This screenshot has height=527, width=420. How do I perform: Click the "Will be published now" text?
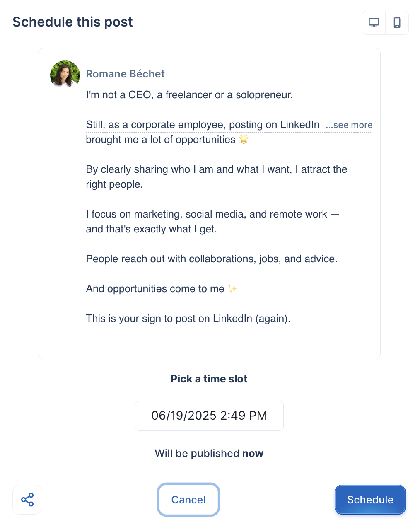coord(209,453)
